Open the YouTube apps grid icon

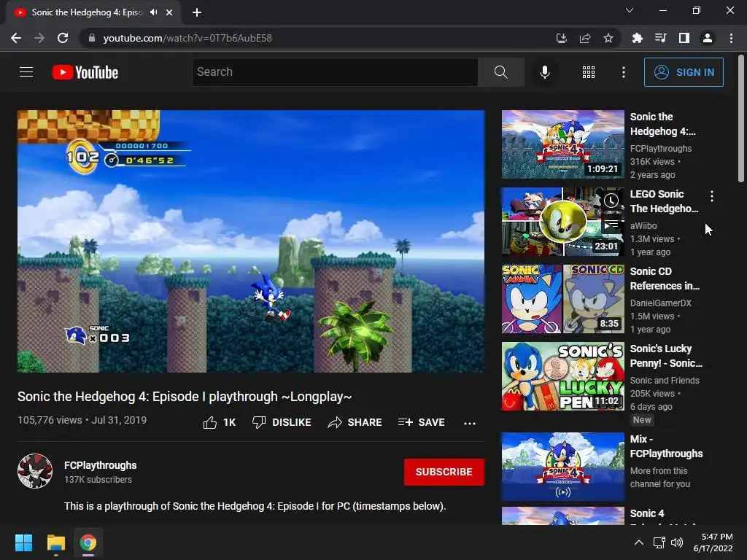click(589, 72)
